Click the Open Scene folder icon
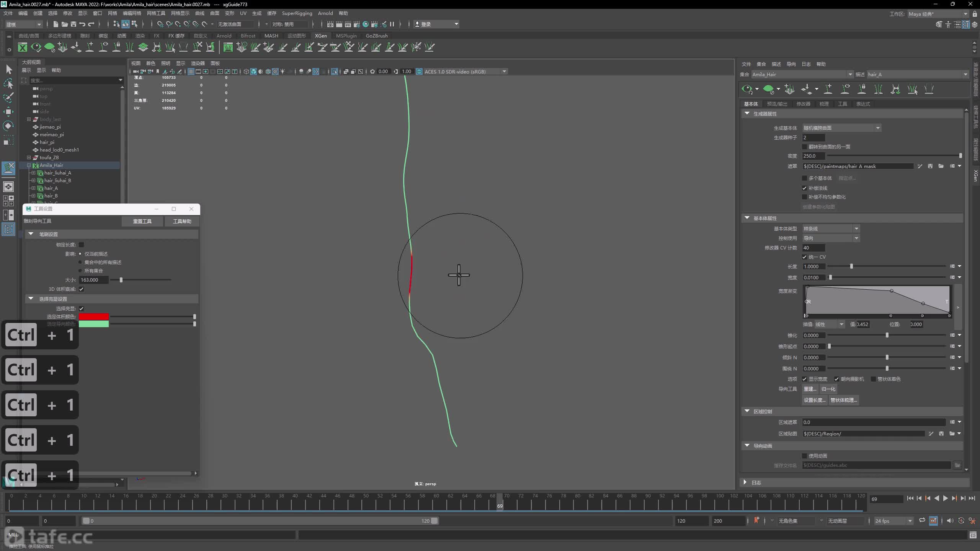The image size is (980, 551). pyautogui.click(x=65, y=24)
